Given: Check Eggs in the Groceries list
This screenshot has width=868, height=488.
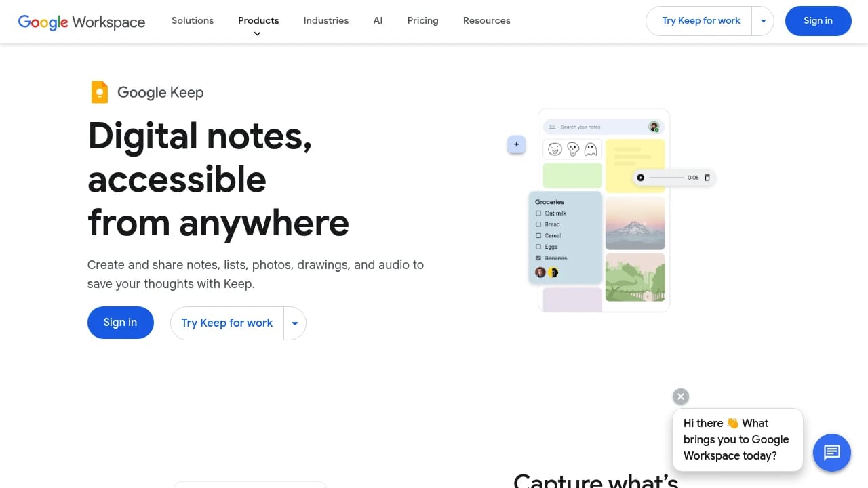Looking at the screenshot, I should 538,247.
